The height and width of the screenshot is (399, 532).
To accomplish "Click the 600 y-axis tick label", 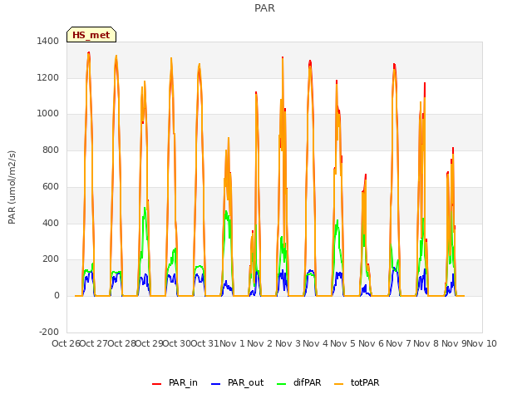I will click(x=51, y=186).
